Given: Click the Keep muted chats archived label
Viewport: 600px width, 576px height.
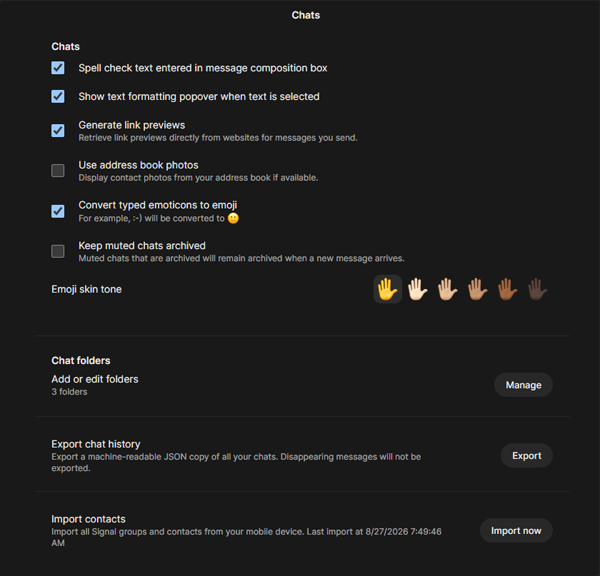Looking at the screenshot, I should coord(142,246).
